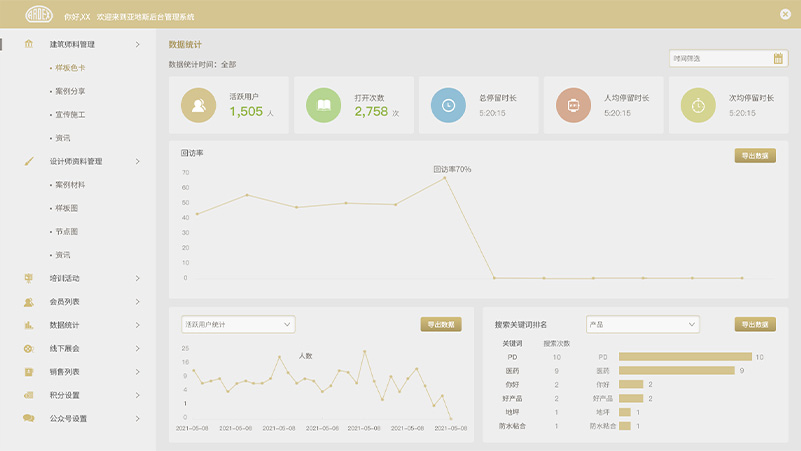Viewport: 801px width, 451px height.
Task: Click the 总停留时长 blue clock icon
Action: coord(449,105)
